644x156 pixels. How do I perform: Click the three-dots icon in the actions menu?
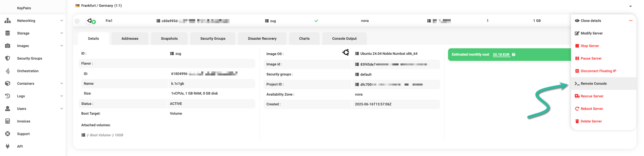coord(631,21)
